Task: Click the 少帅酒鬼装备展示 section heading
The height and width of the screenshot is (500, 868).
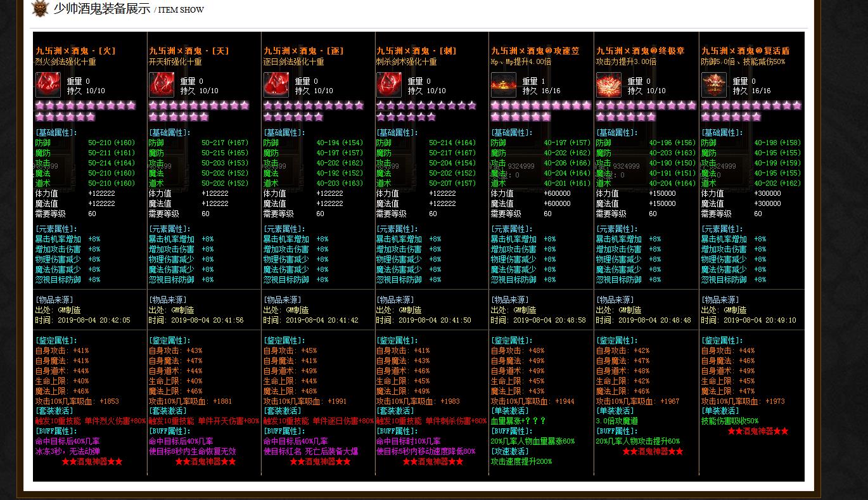Action: [101, 9]
